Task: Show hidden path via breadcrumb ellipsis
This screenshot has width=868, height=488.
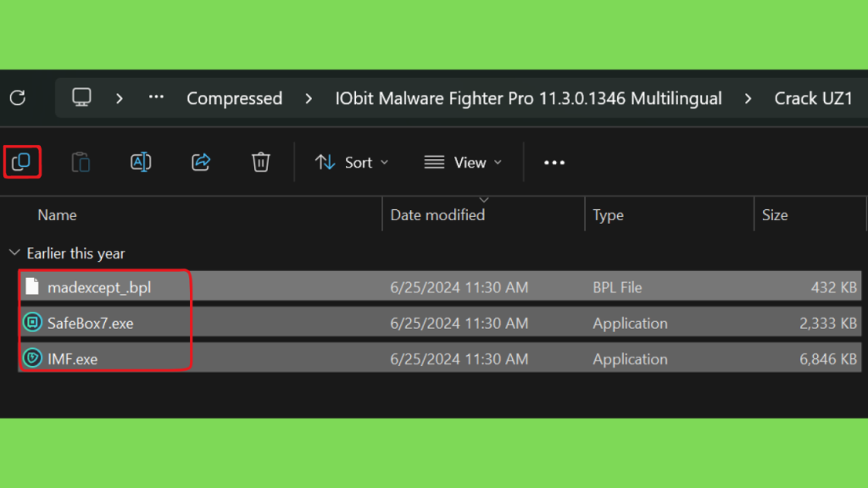Action: pos(156,97)
